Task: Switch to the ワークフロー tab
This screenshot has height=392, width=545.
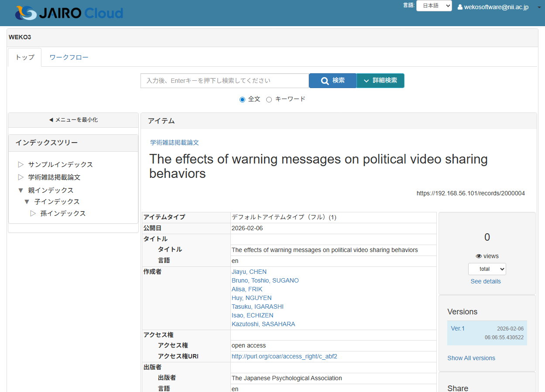Action: [69, 58]
